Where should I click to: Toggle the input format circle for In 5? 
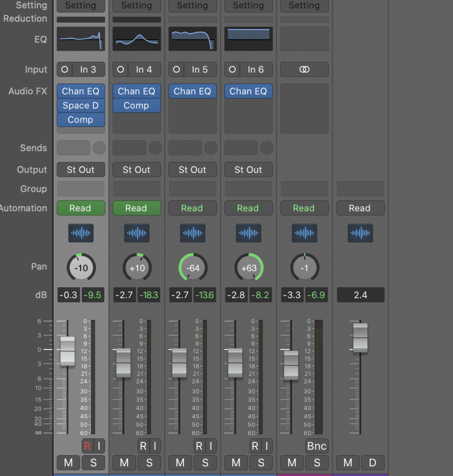click(176, 70)
